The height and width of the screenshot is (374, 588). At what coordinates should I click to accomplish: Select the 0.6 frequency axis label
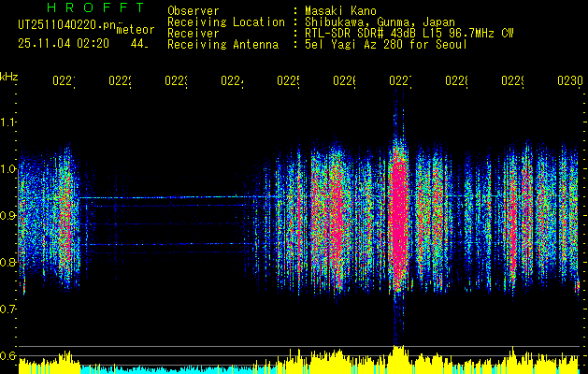(8, 356)
